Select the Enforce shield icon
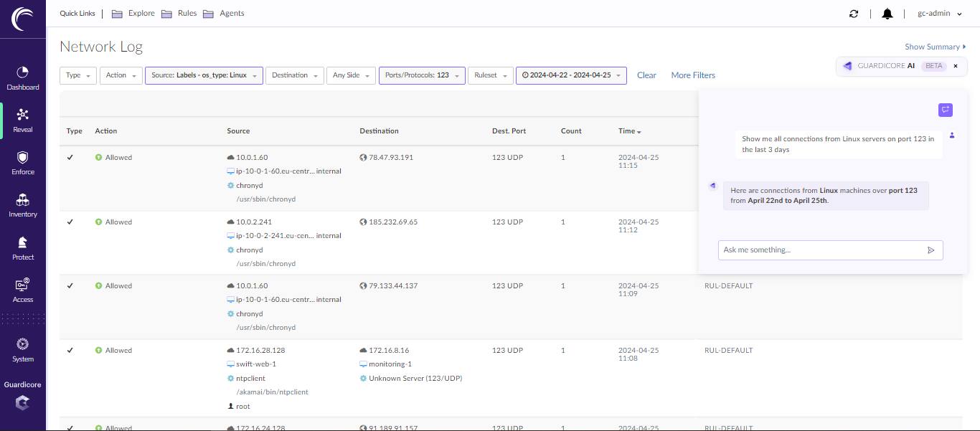 (22, 158)
